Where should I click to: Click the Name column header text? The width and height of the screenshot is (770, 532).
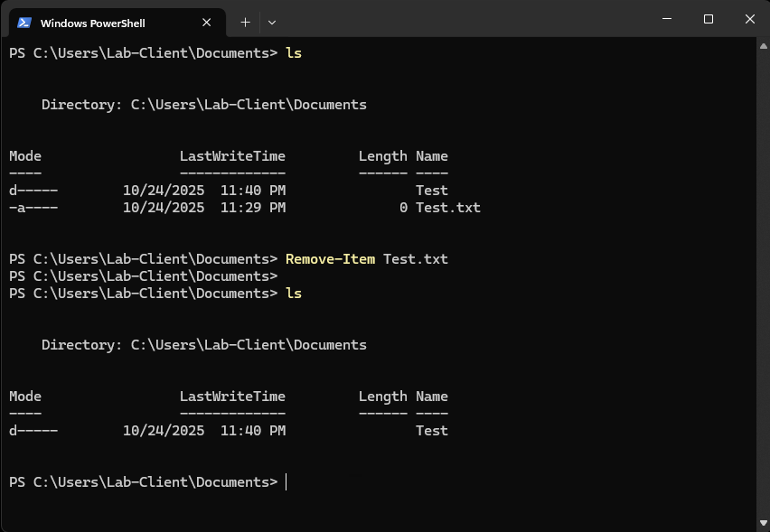point(431,155)
